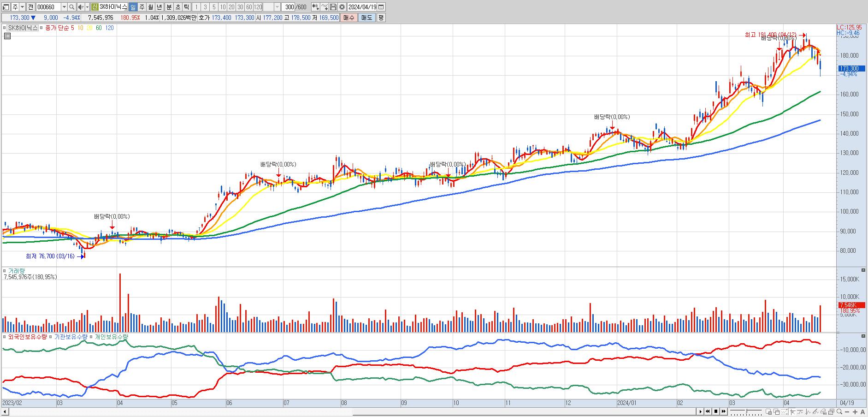Select the 120 interval tab

click(x=258, y=7)
